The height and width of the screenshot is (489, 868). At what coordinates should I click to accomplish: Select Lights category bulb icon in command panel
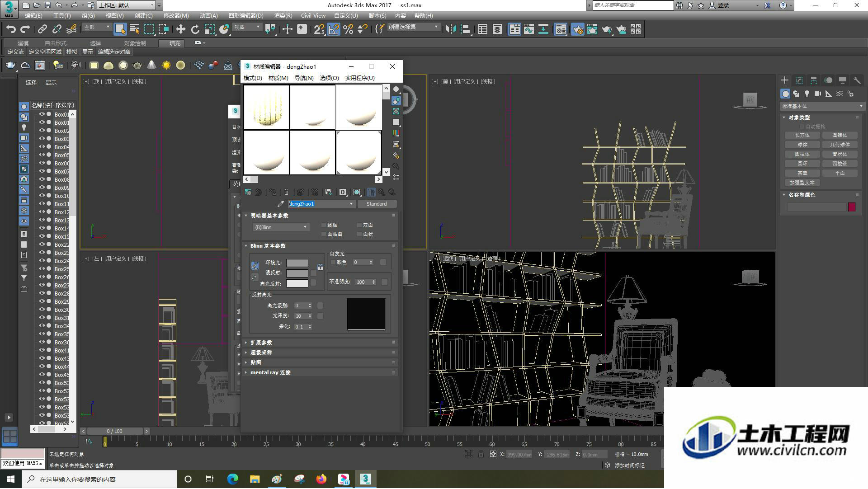[807, 94]
